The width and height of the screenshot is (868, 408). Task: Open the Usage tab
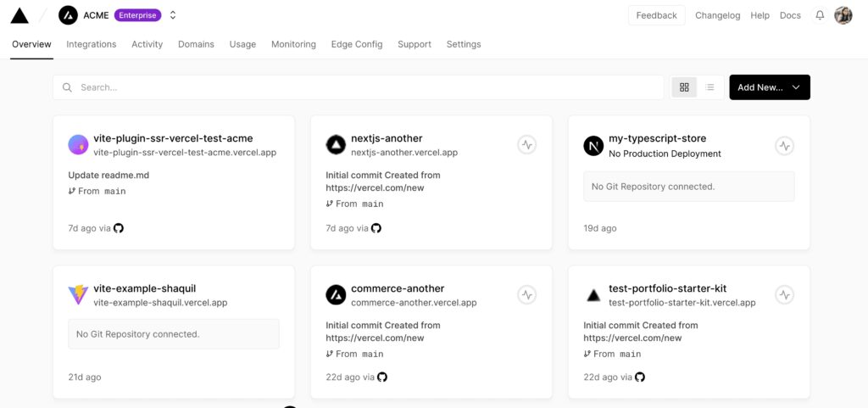coord(242,44)
